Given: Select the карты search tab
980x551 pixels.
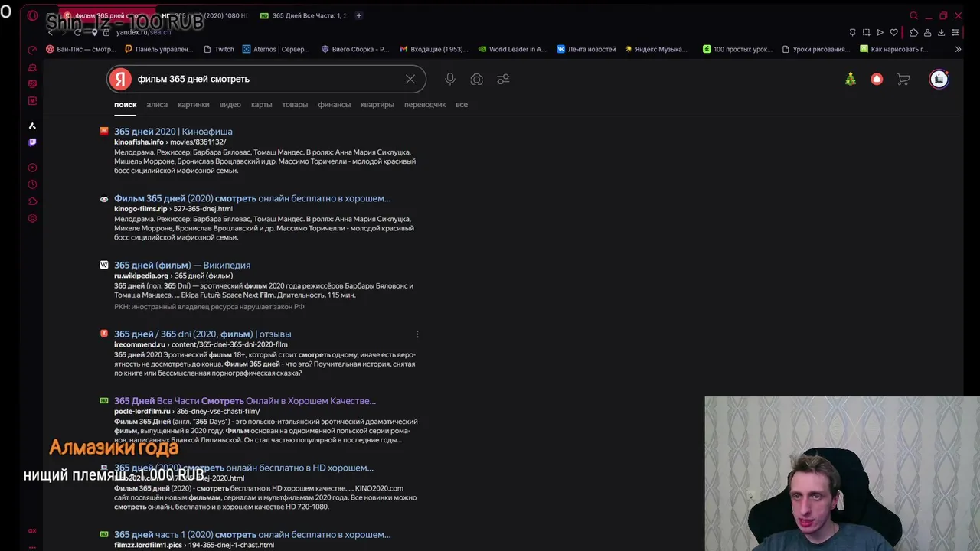Looking at the screenshot, I should click(x=261, y=104).
